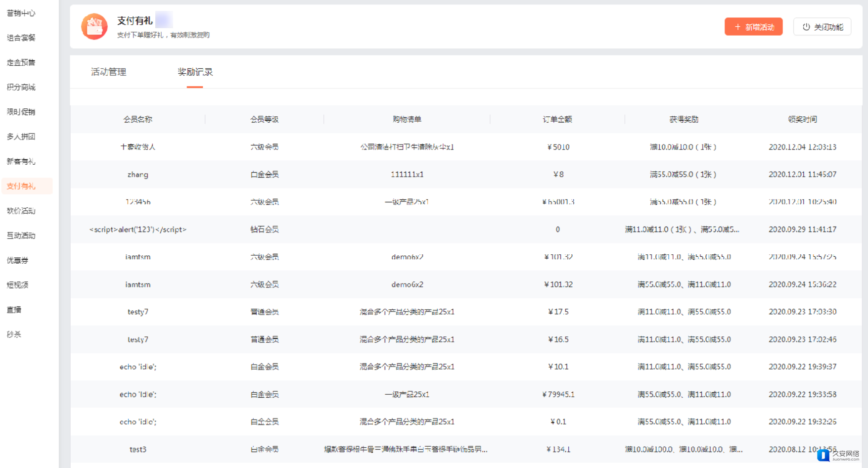The width and height of the screenshot is (868, 468).
Task: Click the 111111x1 shopping list cell
Action: click(407, 175)
